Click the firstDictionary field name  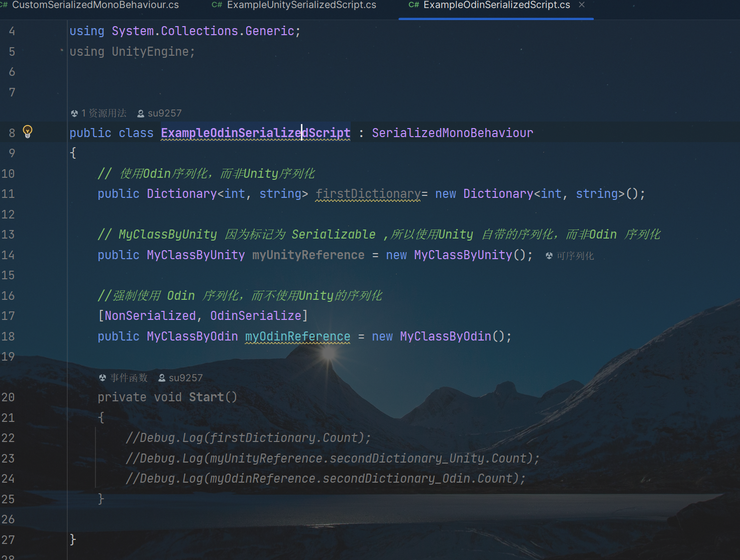point(368,194)
